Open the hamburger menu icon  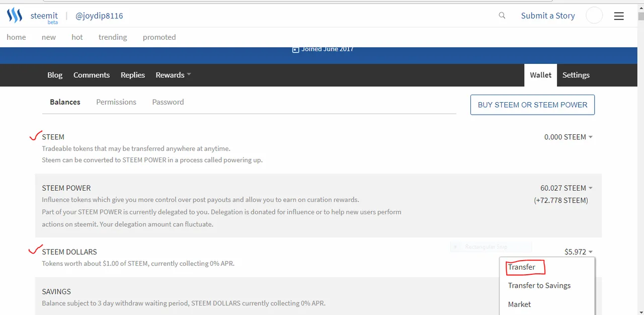pos(619,16)
